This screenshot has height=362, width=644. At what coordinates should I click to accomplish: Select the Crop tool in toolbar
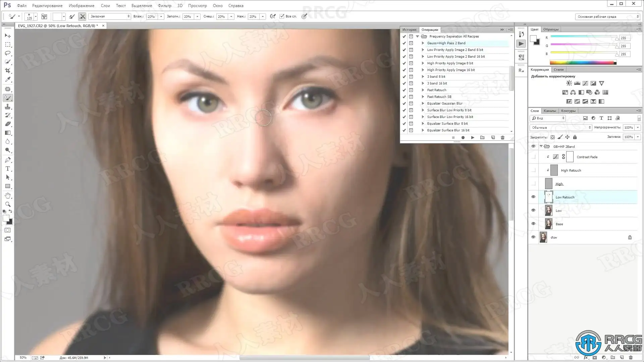8,71
